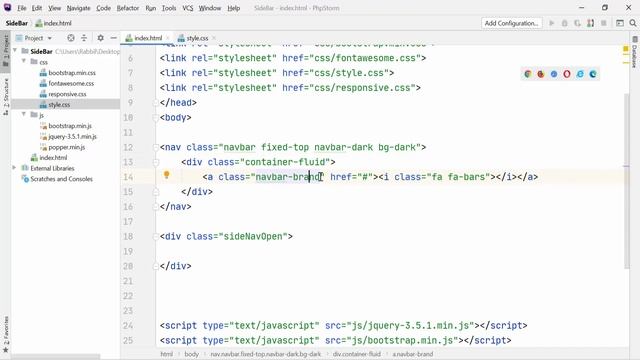Click the nav.navbar breadcrumb
The image size is (640, 360).
tap(266, 354)
